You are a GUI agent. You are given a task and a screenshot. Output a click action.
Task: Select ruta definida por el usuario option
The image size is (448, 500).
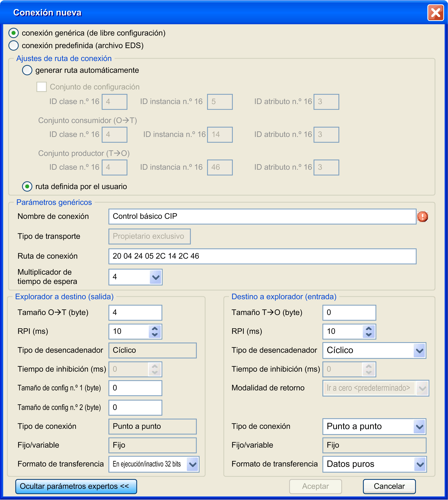point(27,186)
